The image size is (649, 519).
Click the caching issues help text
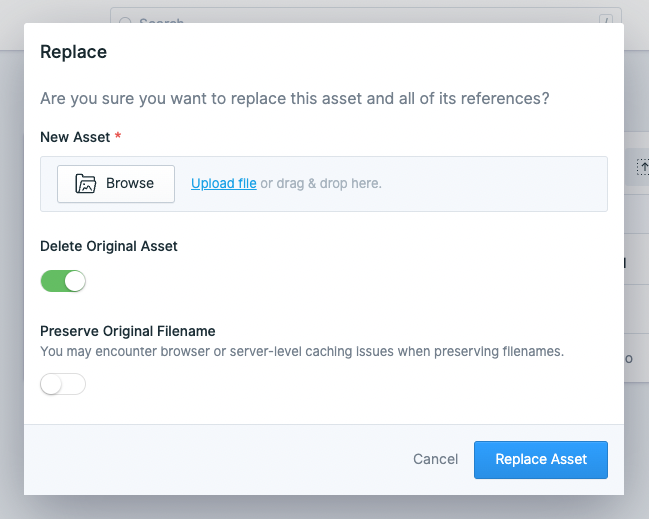pyautogui.click(x=302, y=351)
